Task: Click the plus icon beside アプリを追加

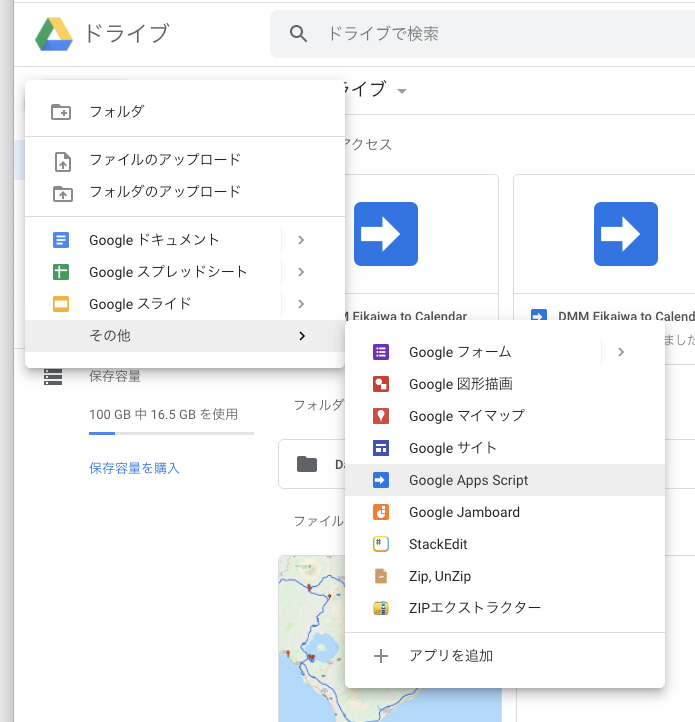Action: (x=381, y=656)
